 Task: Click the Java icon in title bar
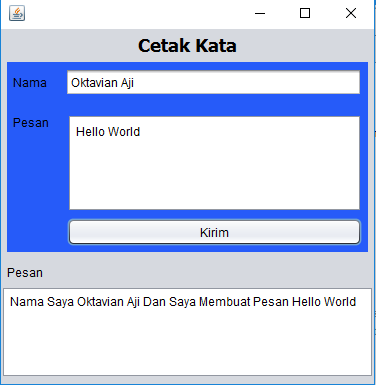tap(17, 13)
